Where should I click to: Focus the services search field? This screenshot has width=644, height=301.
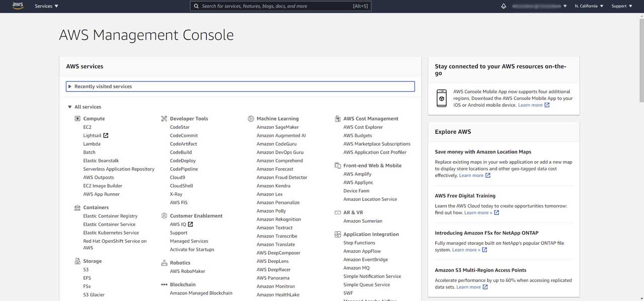(281, 6)
